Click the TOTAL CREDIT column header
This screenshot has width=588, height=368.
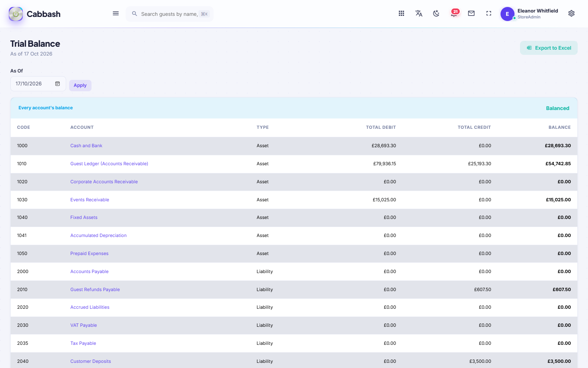[x=474, y=127]
